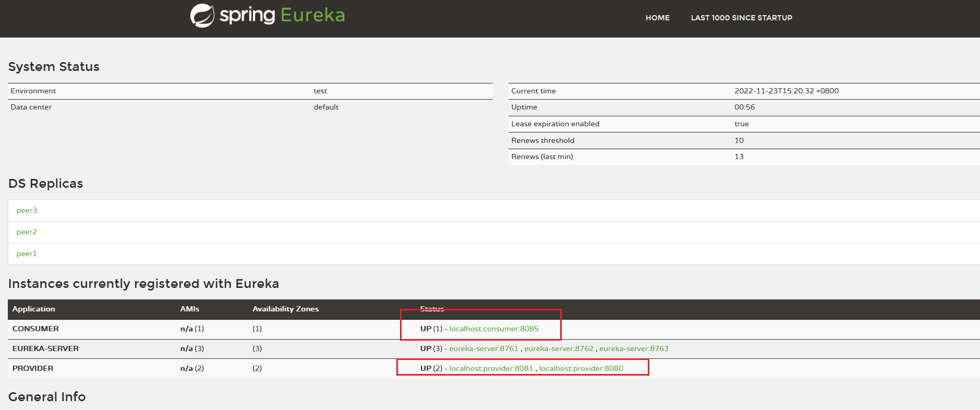
Task: Click the DS Replicas heading
Action: click(45, 184)
